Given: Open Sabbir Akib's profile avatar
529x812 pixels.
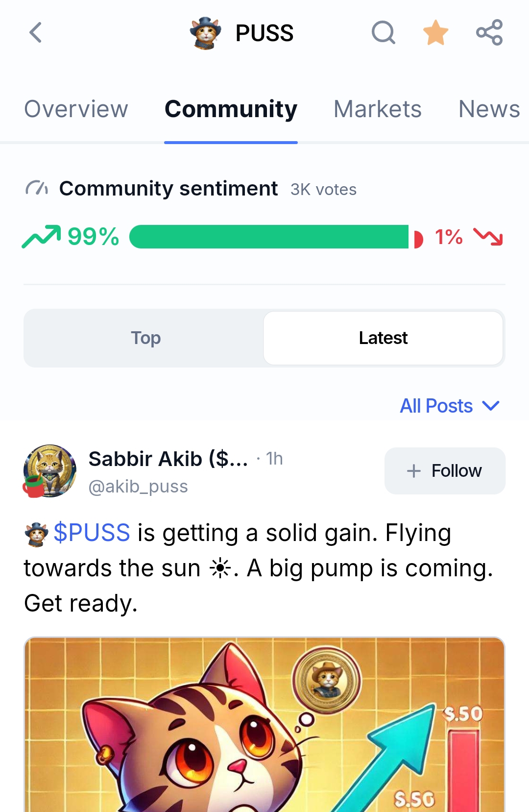Looking at the screenshot, I should pos(49,471).
